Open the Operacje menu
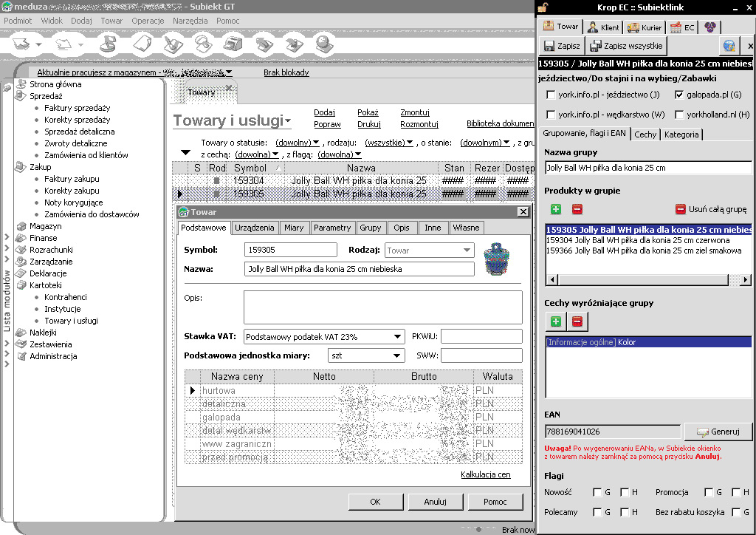 [x=148, y=21]
